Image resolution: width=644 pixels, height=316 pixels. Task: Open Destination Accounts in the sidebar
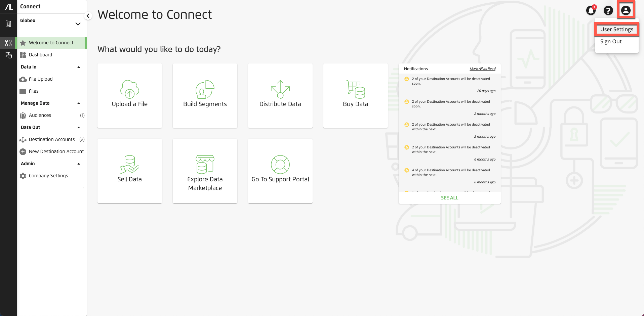point(51,139)
